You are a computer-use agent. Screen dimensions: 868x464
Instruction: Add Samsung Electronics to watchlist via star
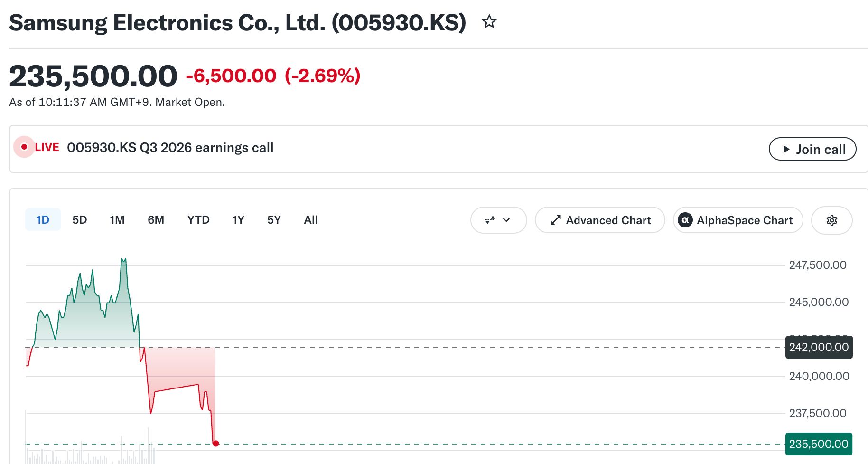(x=489, y=22)
